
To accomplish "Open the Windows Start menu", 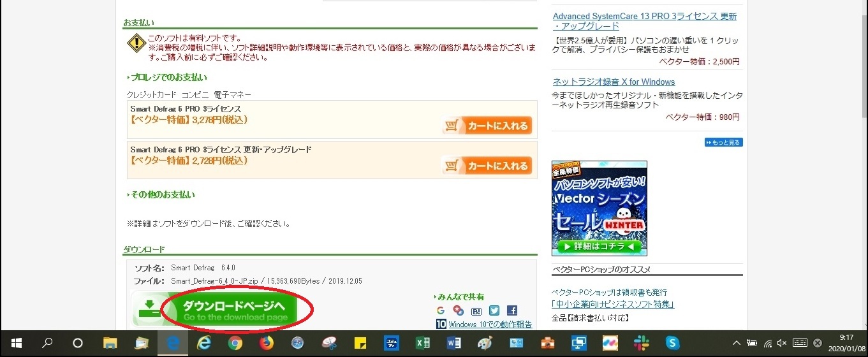I will pos(15,343).
